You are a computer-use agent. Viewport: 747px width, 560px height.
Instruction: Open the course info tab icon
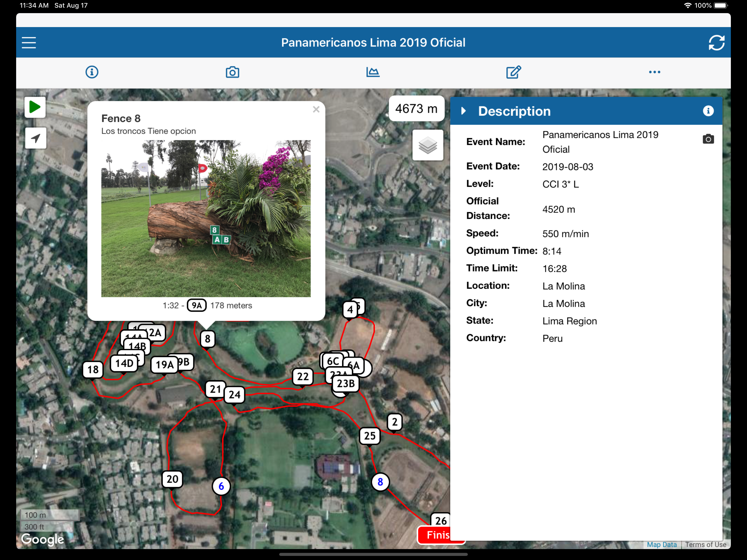(x=92, y=72)
